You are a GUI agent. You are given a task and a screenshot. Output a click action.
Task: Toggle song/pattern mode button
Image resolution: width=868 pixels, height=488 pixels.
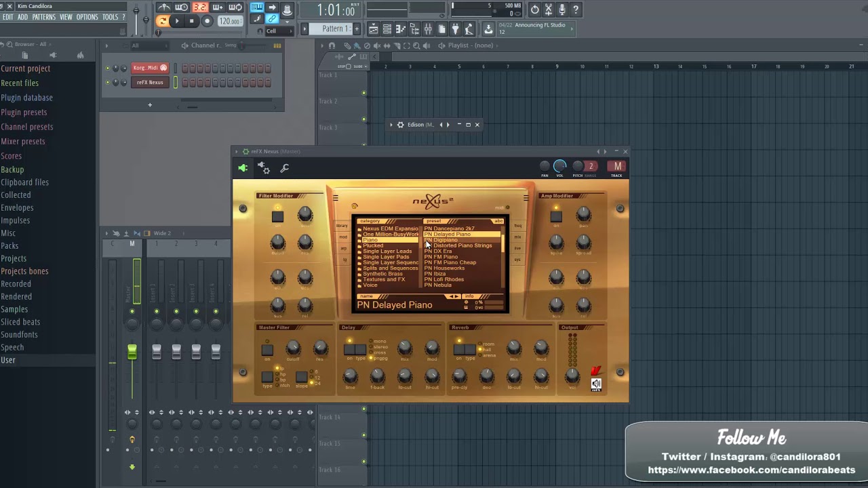[162, 21]
